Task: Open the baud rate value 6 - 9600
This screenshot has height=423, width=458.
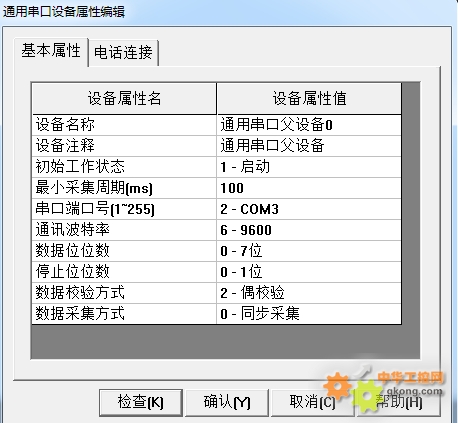Action: [x=309, y=230]
